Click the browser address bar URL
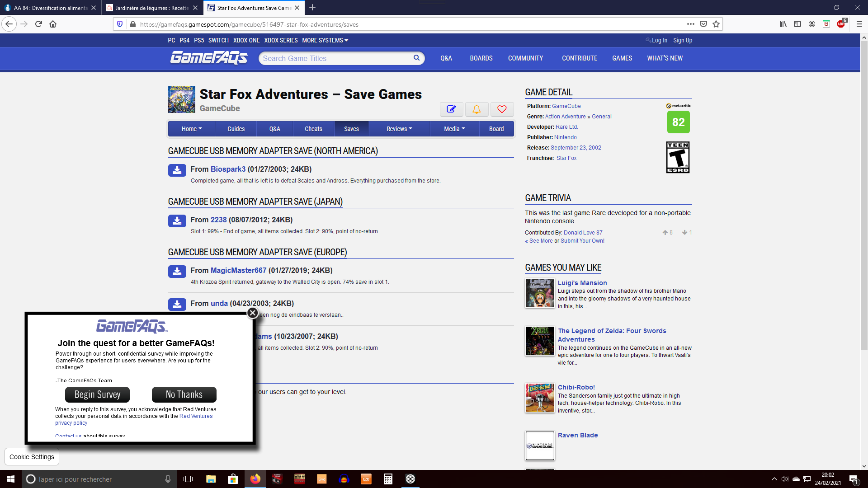 click(249, 24)
